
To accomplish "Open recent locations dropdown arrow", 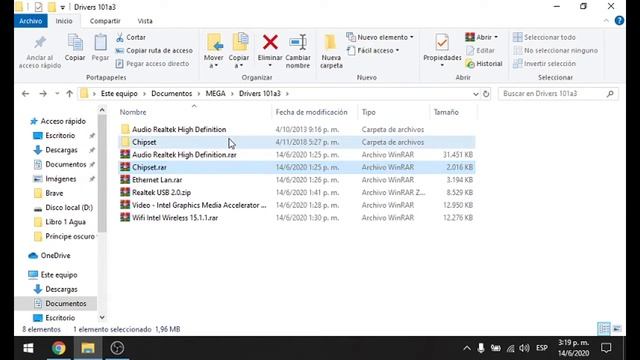I will point(57,94).
